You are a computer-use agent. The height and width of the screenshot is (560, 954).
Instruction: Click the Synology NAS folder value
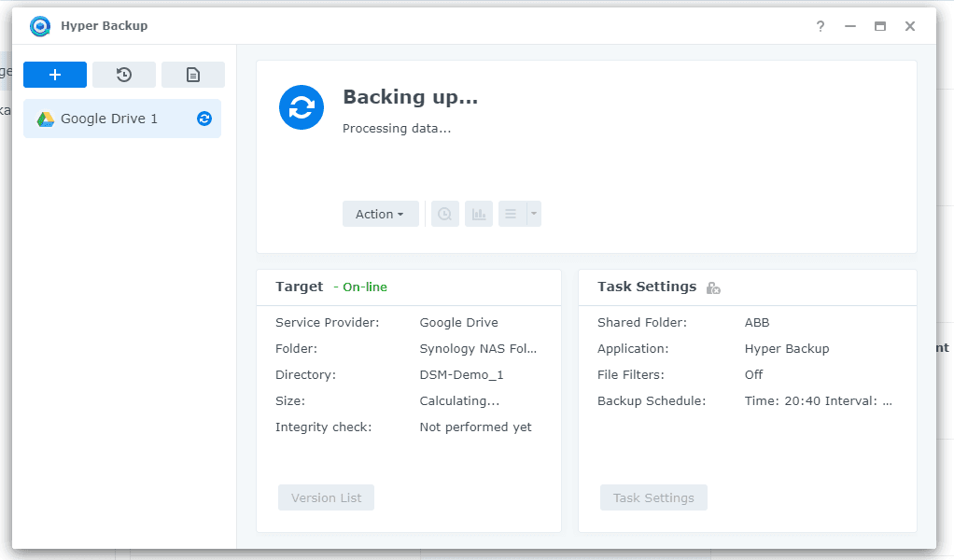(478, 348)
